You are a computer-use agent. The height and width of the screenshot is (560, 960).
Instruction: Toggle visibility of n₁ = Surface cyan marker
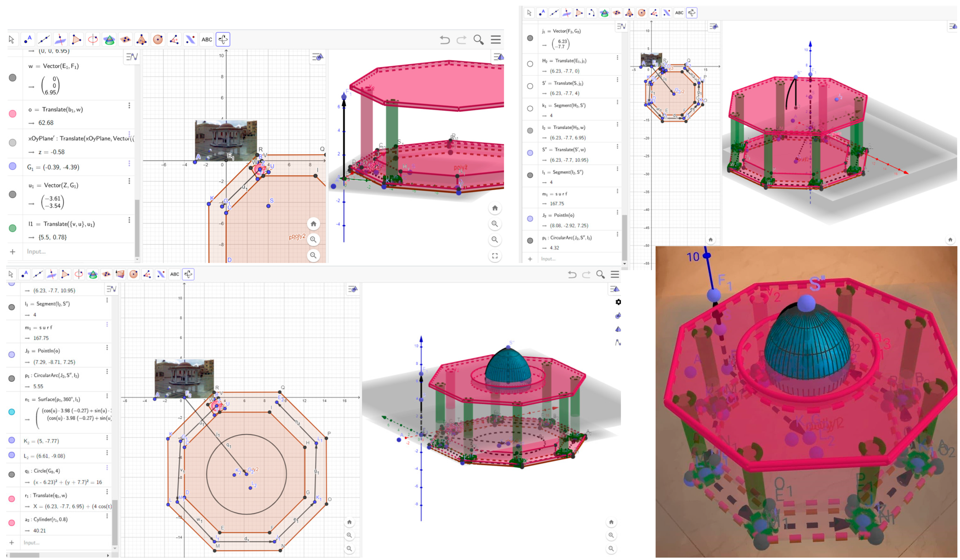(12, 412)
